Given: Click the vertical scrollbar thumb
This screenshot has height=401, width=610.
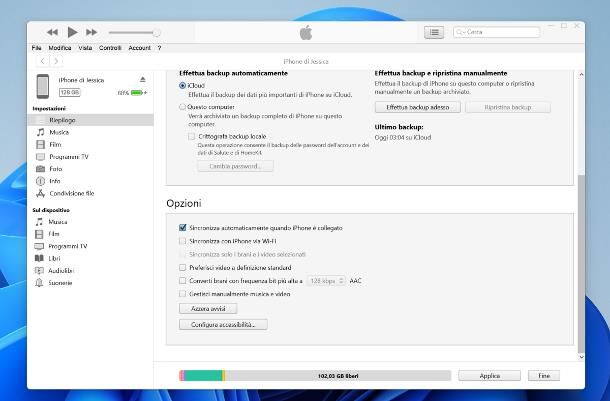Looking at the screenshot, I should click(581, 263).
